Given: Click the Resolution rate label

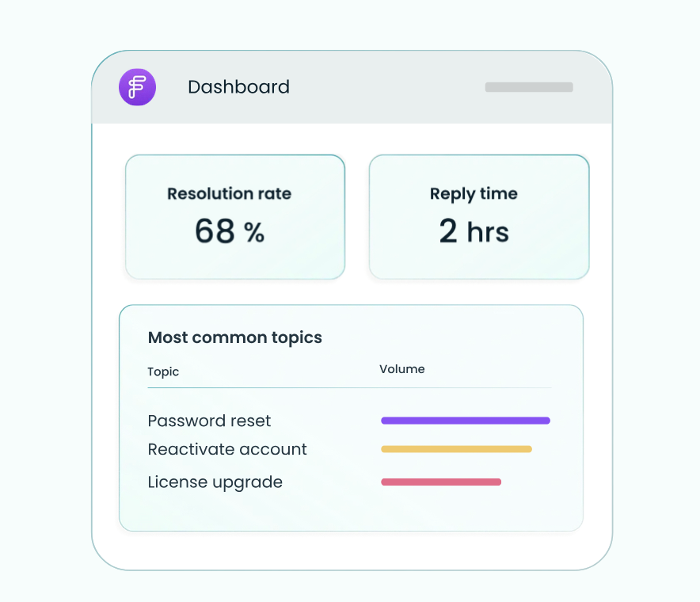Looking at the screenshot, I should [x=229, y=193].
